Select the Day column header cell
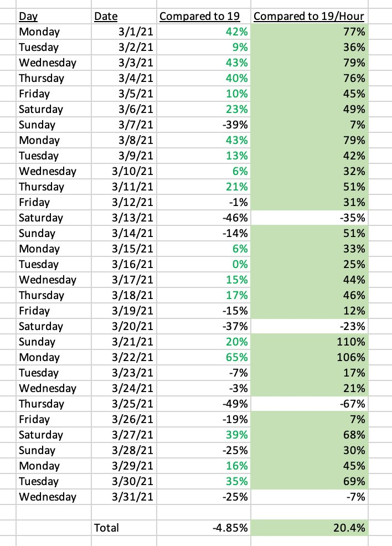 [x=54, y=16]
